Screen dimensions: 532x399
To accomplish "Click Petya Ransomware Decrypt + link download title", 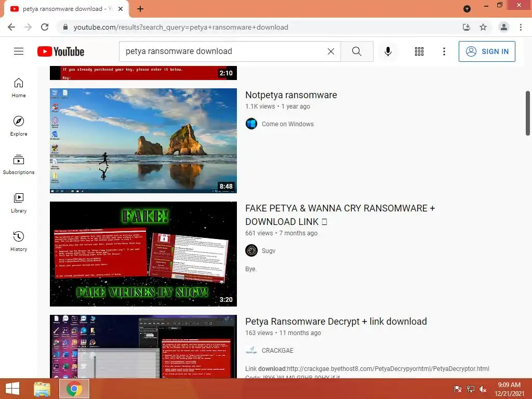I will (x=336, y=321).
